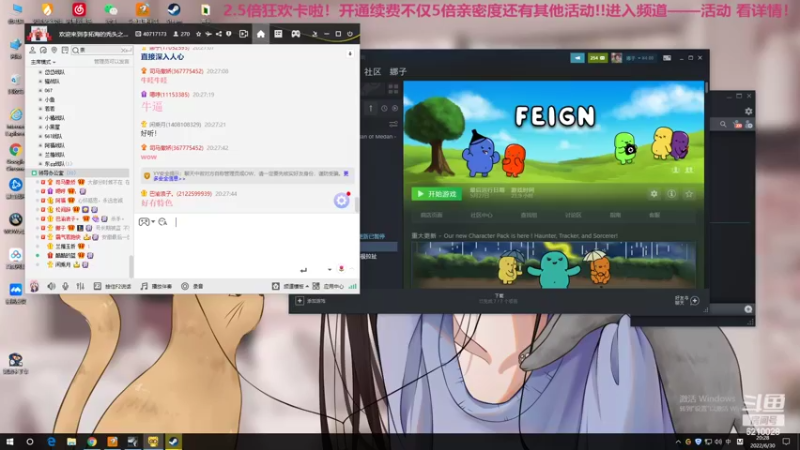
Task: Open Steam 娜子 profile menu
Action: [x=398, y=72]
